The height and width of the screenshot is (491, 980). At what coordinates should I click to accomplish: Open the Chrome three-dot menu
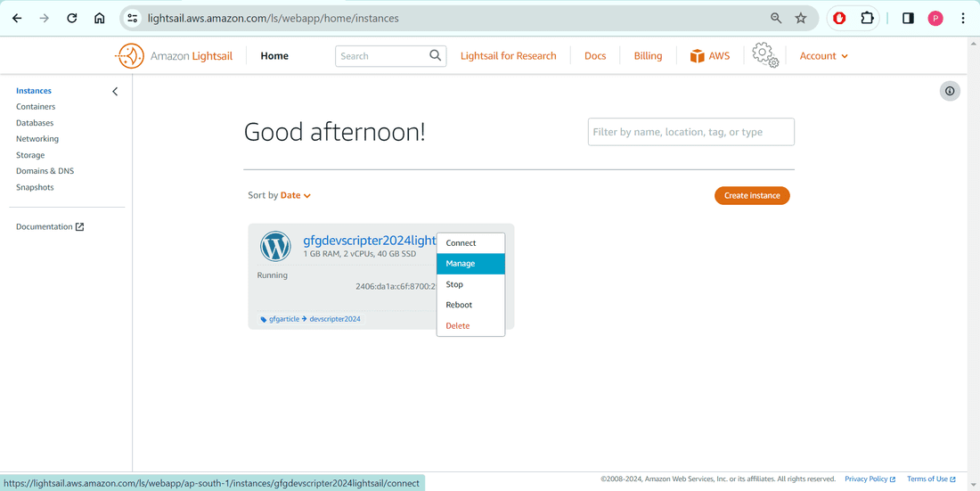coord(963,18)
